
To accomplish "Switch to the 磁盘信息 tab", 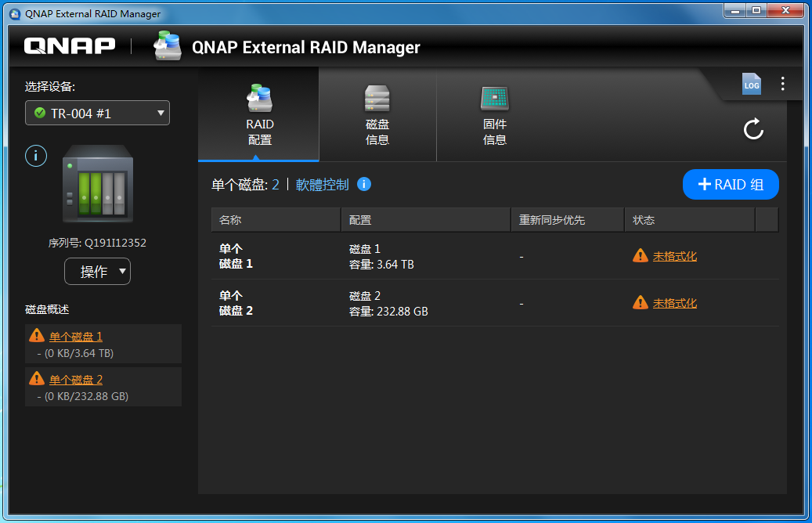I will [377, 115].
